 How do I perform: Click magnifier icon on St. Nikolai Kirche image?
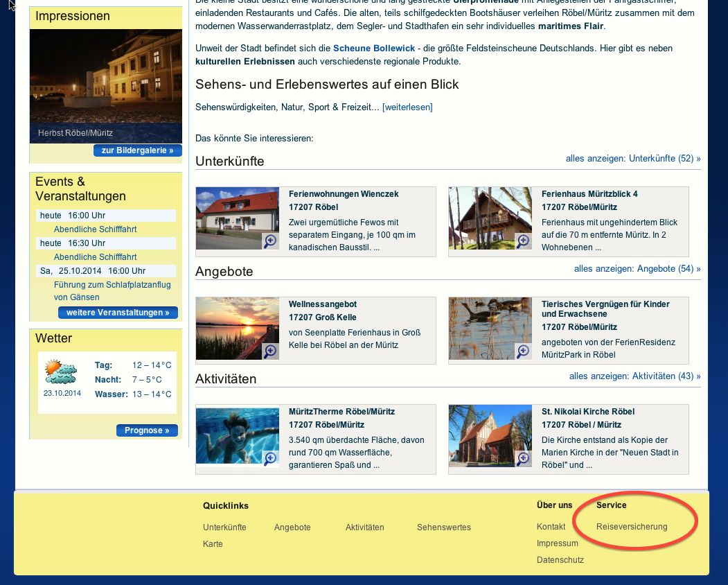pyautogui.click(x=523, y=459)
